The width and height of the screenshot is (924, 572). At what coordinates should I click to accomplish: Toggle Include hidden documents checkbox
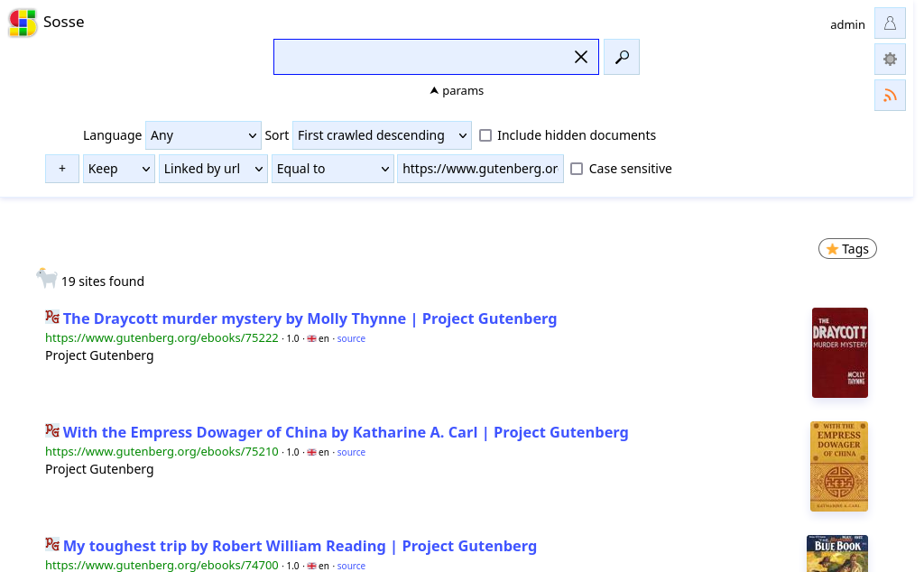coord(485,135)
